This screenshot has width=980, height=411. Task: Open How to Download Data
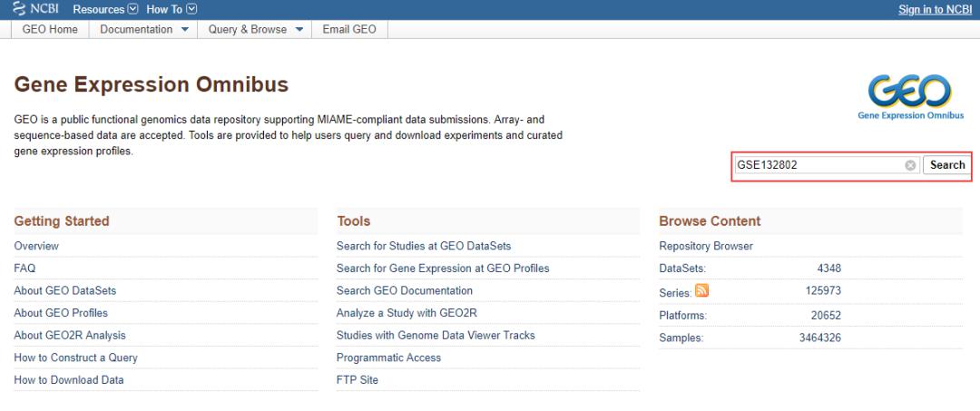click(x=69, y=380)
